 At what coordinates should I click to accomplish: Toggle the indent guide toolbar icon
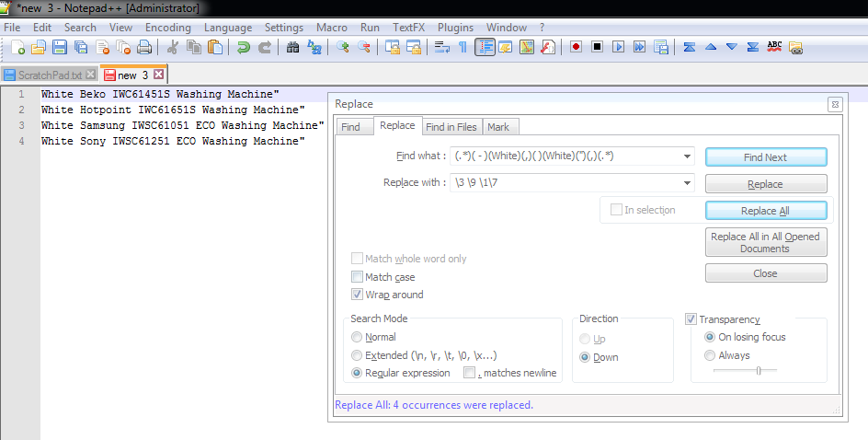click(485, 48)
